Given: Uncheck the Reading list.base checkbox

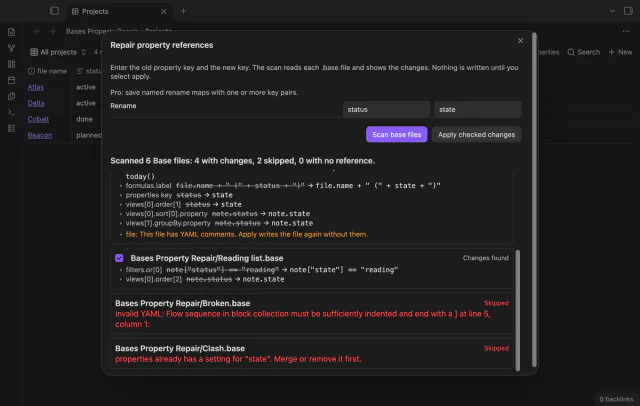Looking at the screenshot, I should coord(119,258).
